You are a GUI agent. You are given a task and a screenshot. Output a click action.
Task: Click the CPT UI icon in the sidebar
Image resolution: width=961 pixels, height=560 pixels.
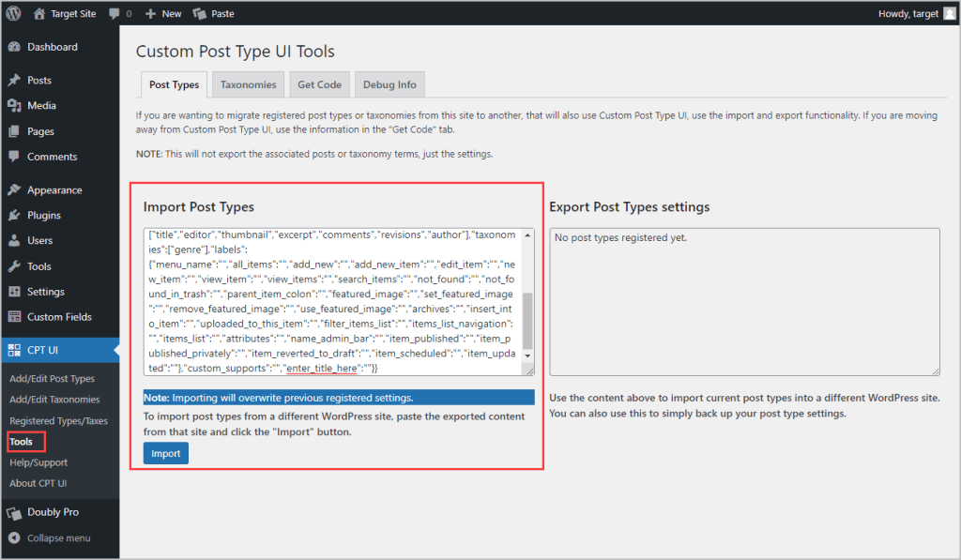(17, 352)
